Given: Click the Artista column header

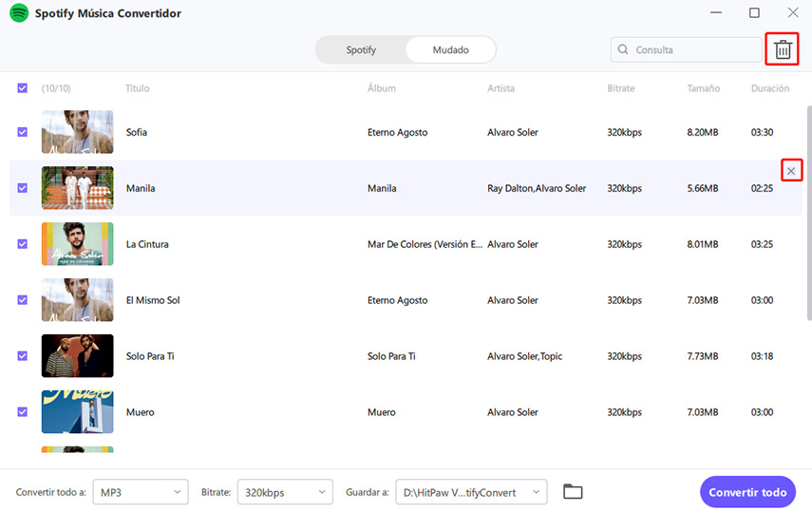Looking at the screenshot, I should [500, 88].
